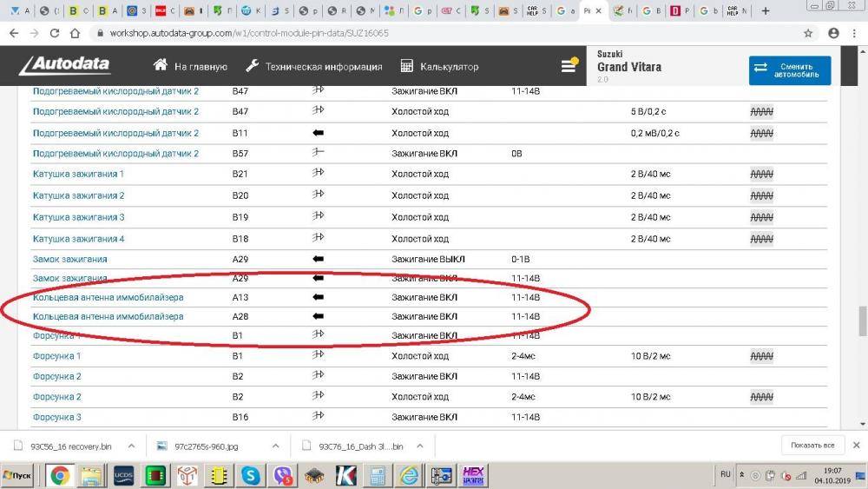This screenshot has width=868, height=489.
Task: Close the downloads bar
Action: tap(856, 446)
